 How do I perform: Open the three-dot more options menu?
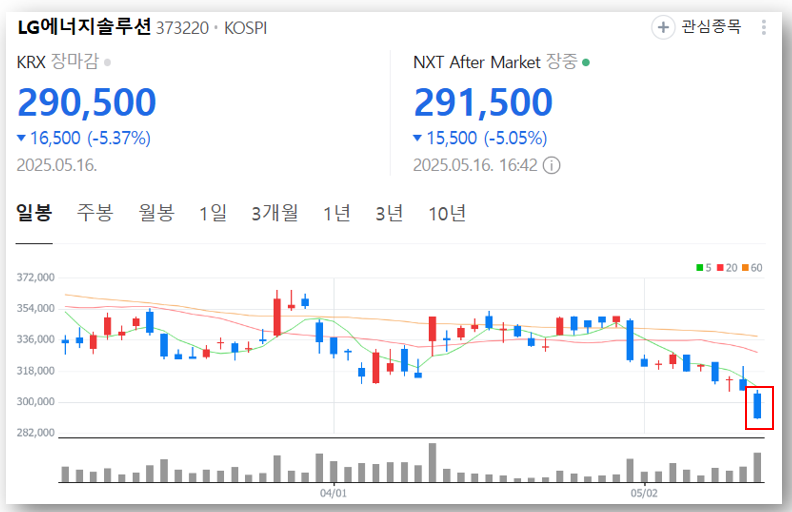[764, 27]
